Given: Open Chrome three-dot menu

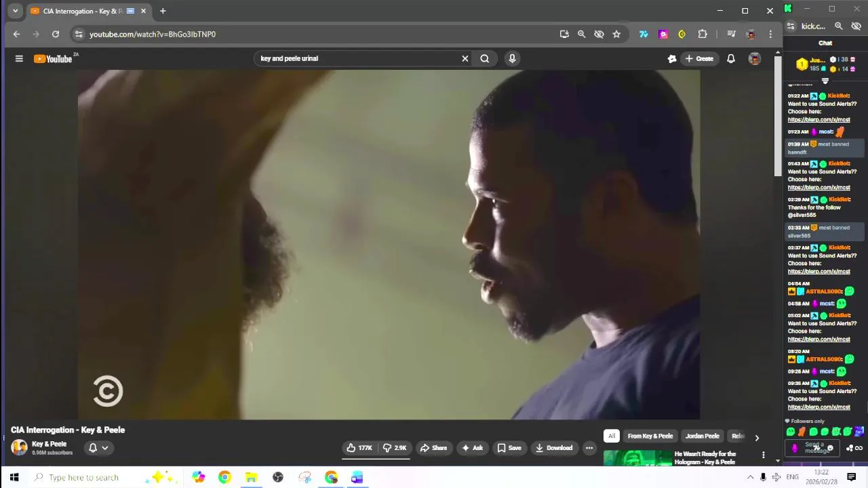Looking at the screenshot, I should click(x=770, y=34).
